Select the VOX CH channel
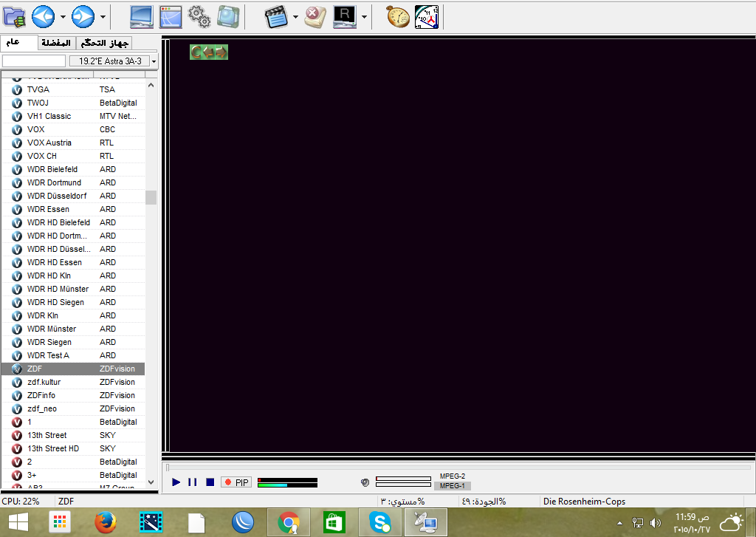 click(x=73, y=156)
